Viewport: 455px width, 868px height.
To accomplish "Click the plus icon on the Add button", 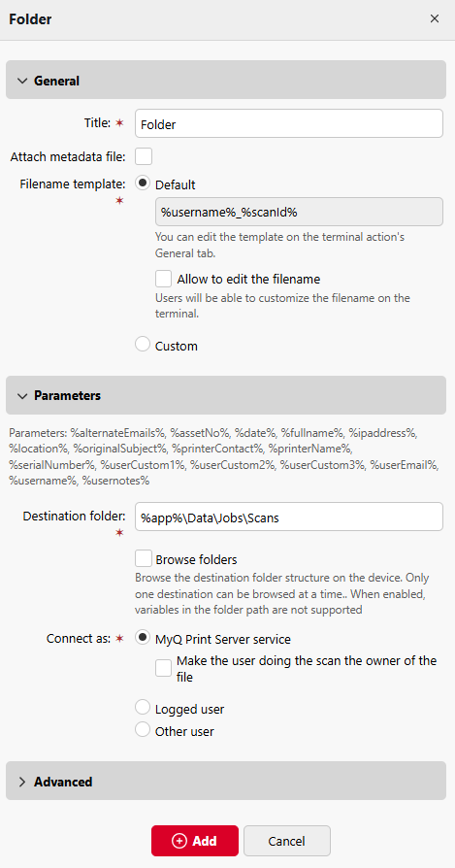I will click(x=179, y=841).
